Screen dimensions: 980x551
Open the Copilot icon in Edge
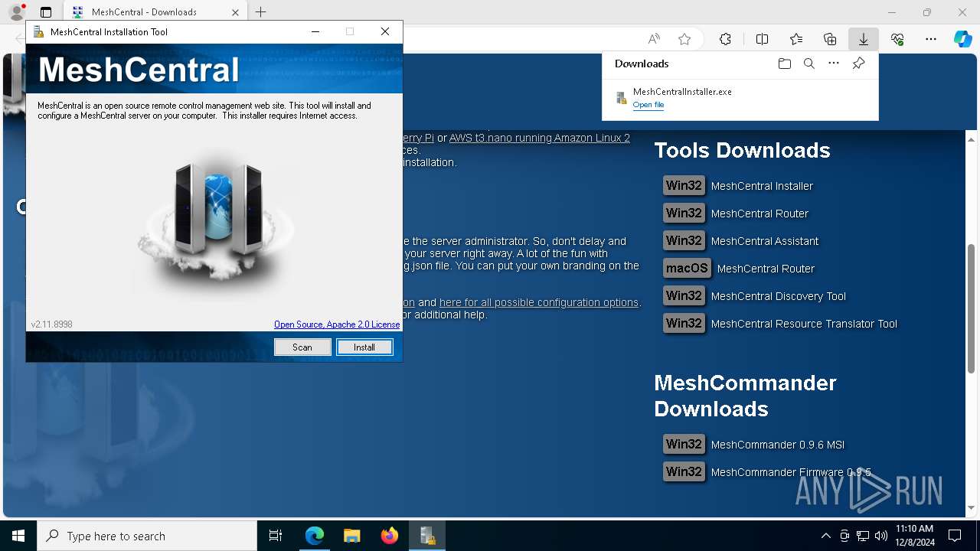tap(962, 39)
